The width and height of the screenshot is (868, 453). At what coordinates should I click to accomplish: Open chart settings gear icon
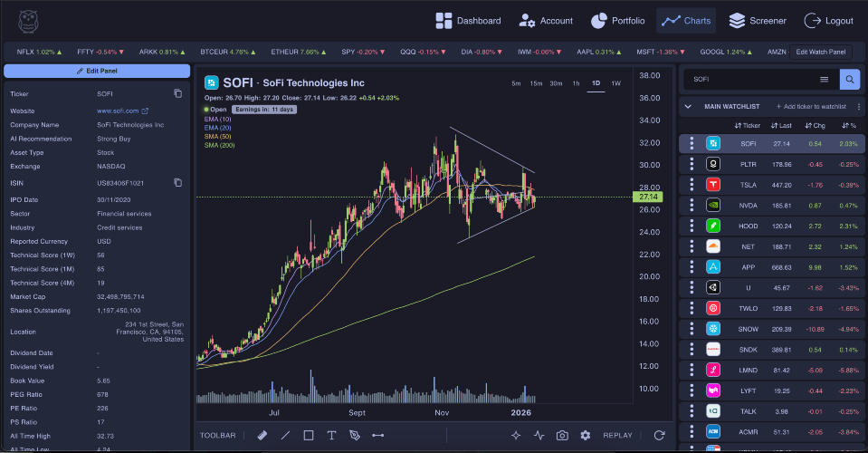pos(586,435)
